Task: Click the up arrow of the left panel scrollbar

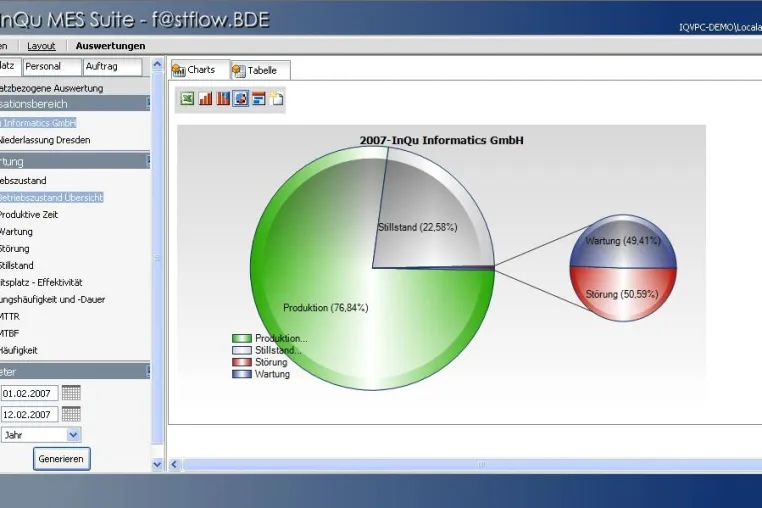Action: click(x=157, y=64)
